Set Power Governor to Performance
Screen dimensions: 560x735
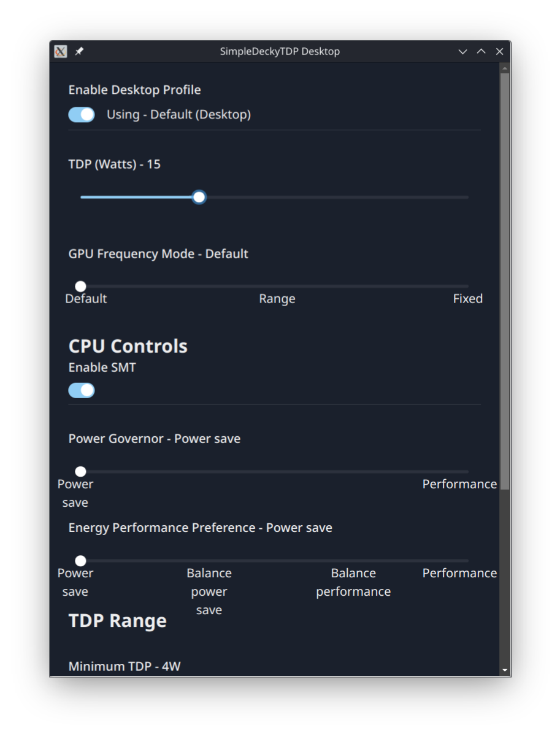pyautogui.click(x=467, y=472)
